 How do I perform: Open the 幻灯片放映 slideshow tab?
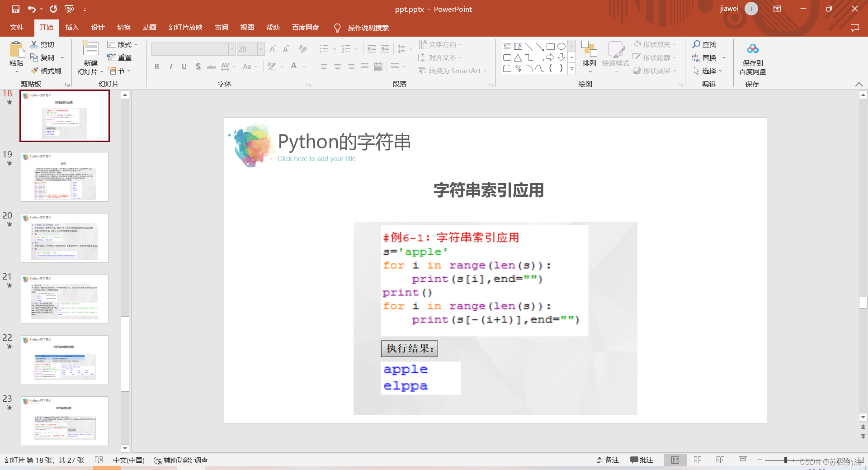186,28
